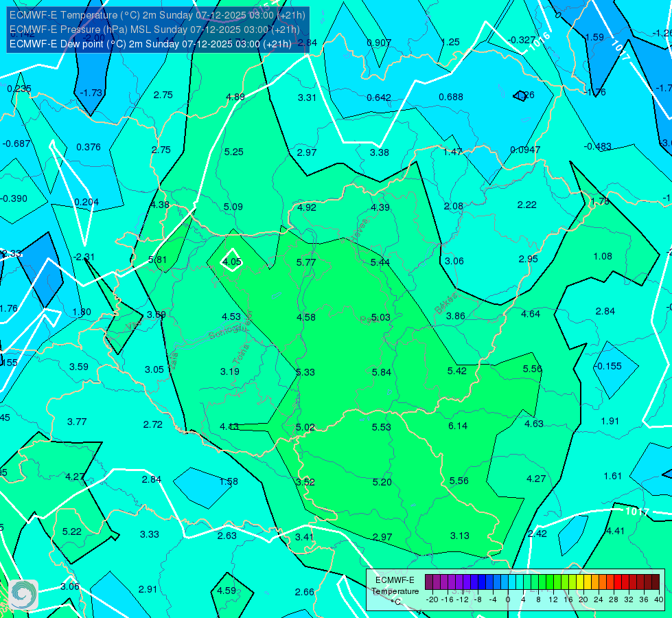Click the 4.92 temperature value

(307, 207)
